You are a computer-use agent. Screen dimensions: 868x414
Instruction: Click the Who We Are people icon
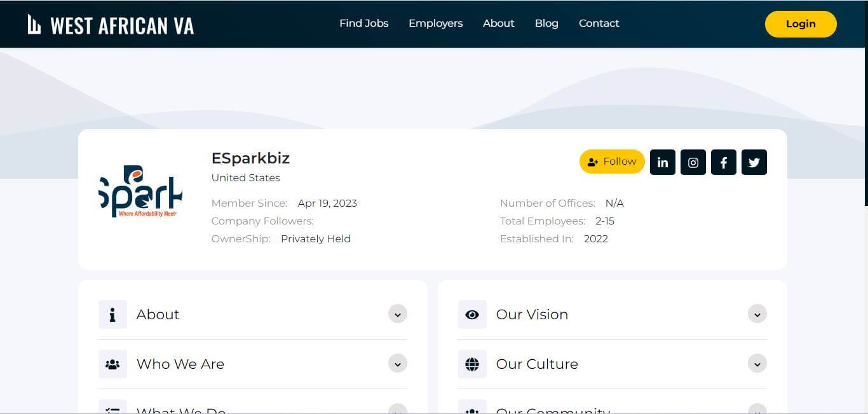pyautogui.click(x=112, y=364)
